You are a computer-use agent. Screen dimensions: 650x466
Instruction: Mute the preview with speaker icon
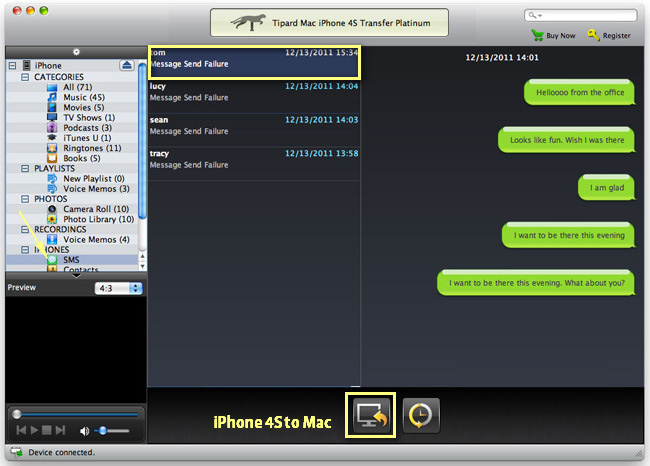[84, 431]
